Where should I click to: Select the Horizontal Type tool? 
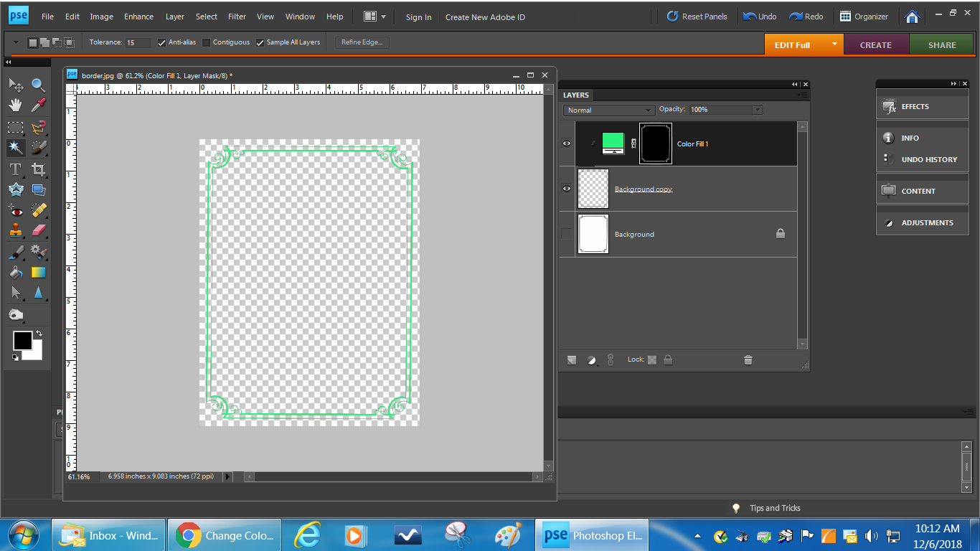point(16,170)
